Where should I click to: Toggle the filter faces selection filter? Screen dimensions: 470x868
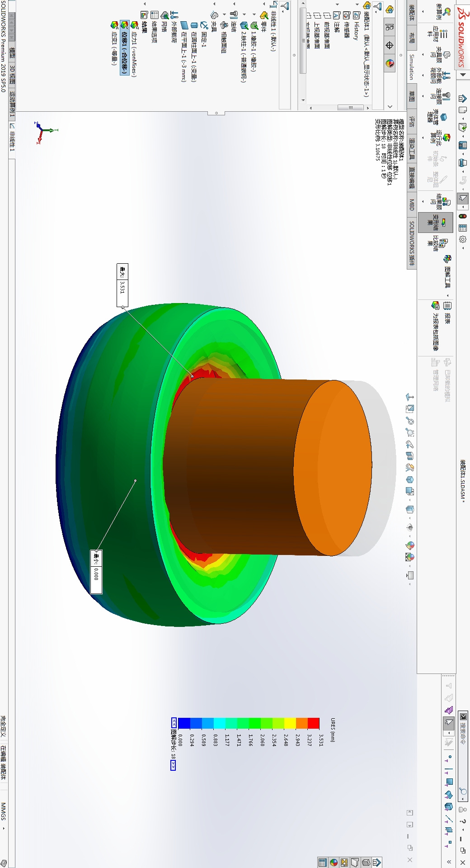(449, 782)
